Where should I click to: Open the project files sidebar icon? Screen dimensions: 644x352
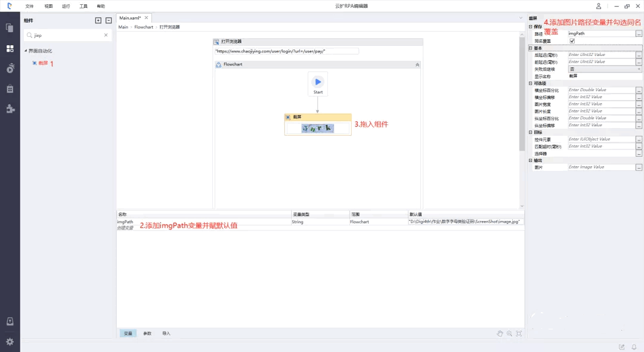(x=10, y=27)
